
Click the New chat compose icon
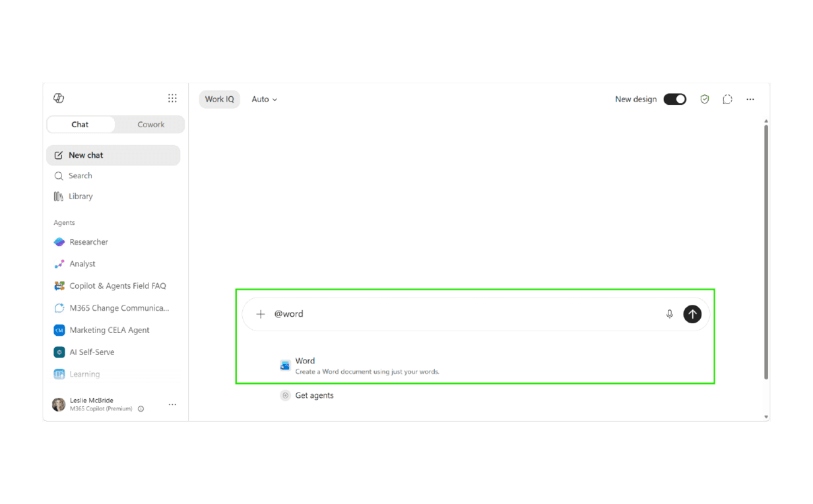pyautogui.click(x=59, y=155)
